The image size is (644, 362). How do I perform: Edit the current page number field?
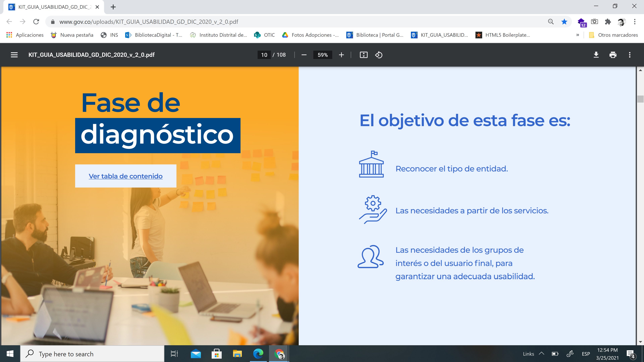point(264,55)
